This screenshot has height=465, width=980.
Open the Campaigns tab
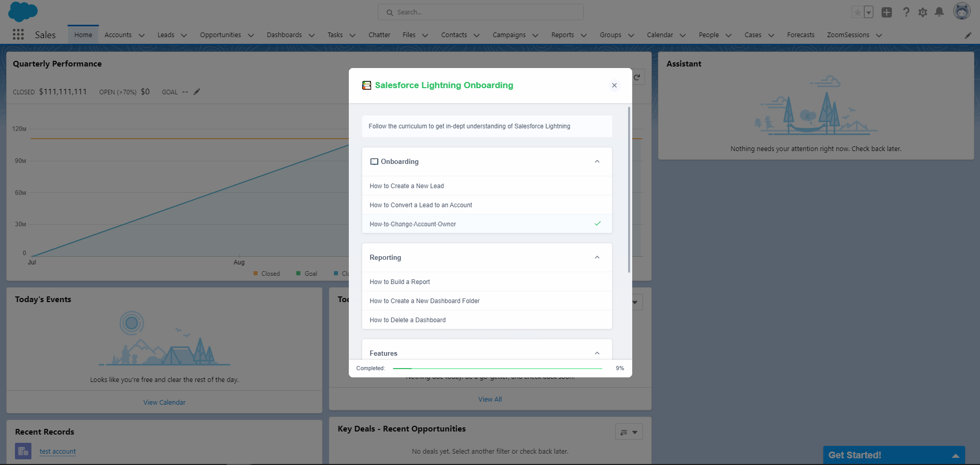coord(509,35)
